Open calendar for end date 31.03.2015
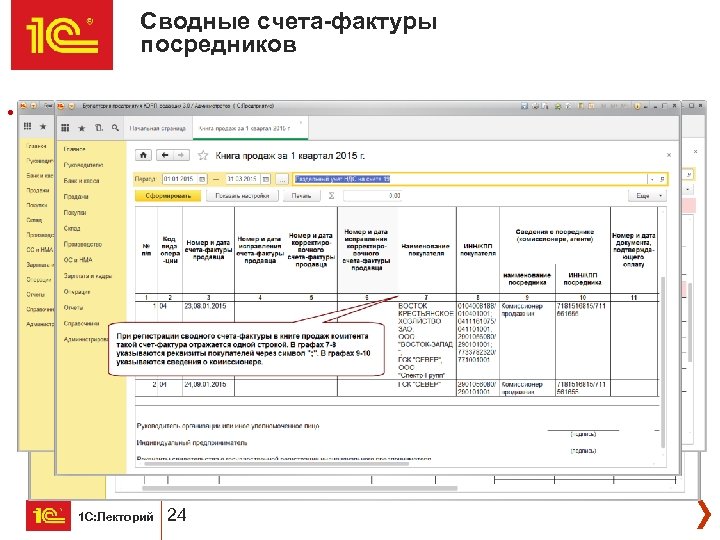 click(265, 179)
